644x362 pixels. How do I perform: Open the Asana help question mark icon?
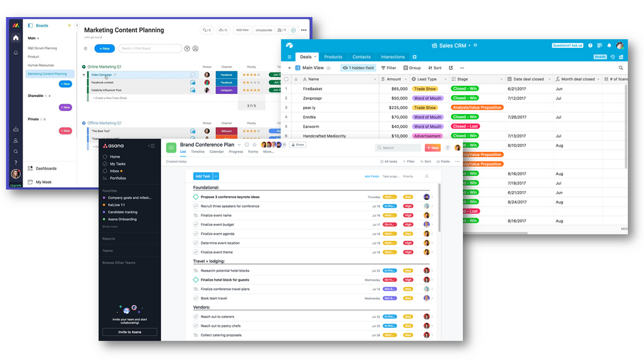448,148
